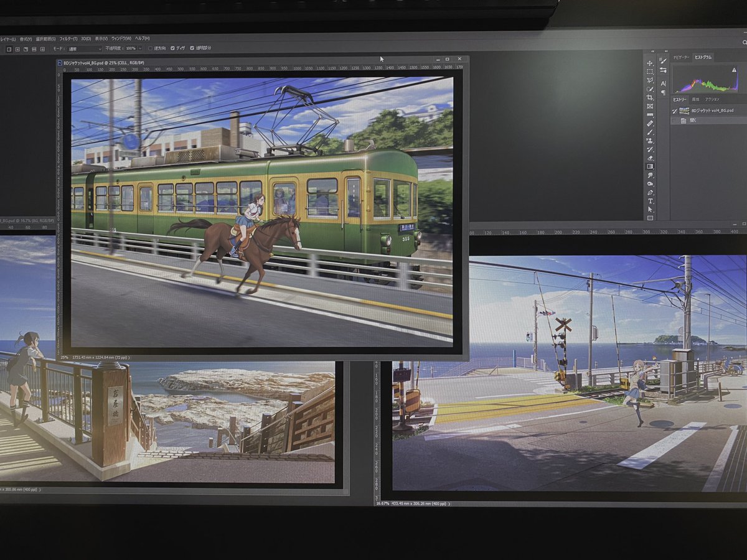Image resolution: width=747 pixels, height=560 pixels.
Task: Open the 3D(D) menu
Action: (x=86, y=39)
